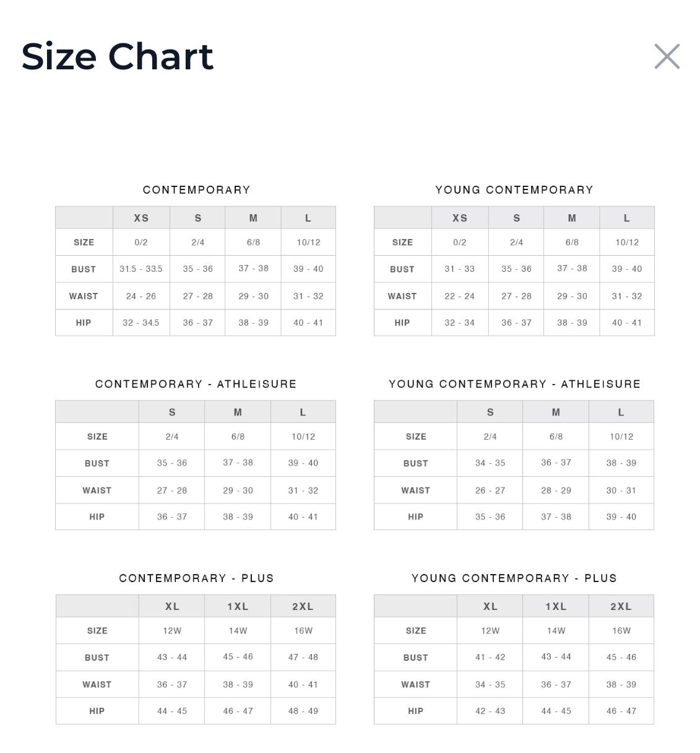700x753 pixels.
Task: Click Contemporary - Plus table title
Action: 196,578
